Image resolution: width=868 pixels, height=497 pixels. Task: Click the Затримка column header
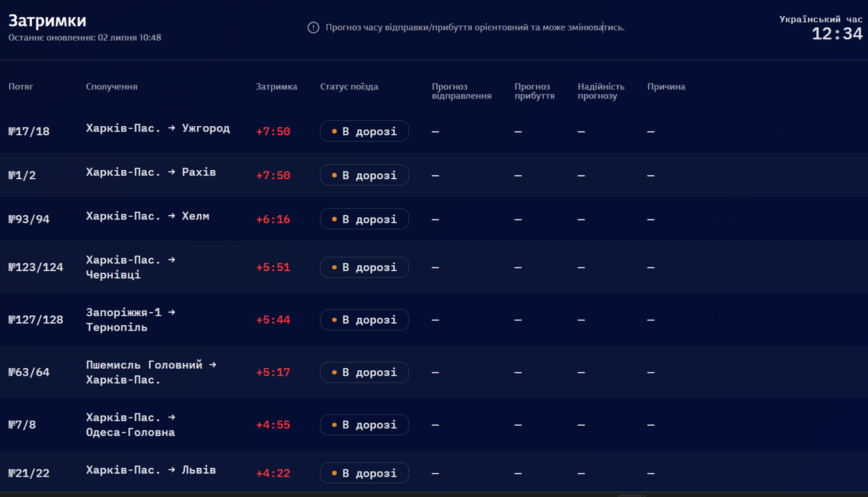pos(276,87)
